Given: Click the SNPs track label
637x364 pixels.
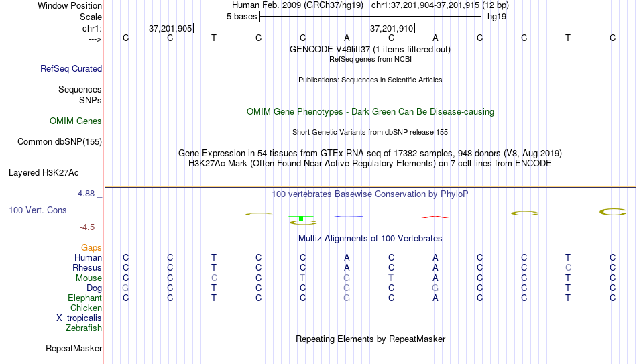Looking at the screenshot, I should coord(91,100).
